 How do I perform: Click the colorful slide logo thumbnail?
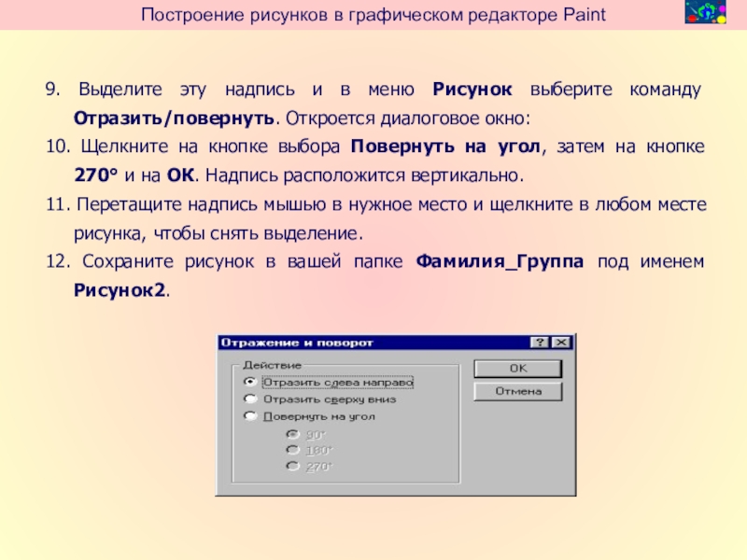(706, 12)
